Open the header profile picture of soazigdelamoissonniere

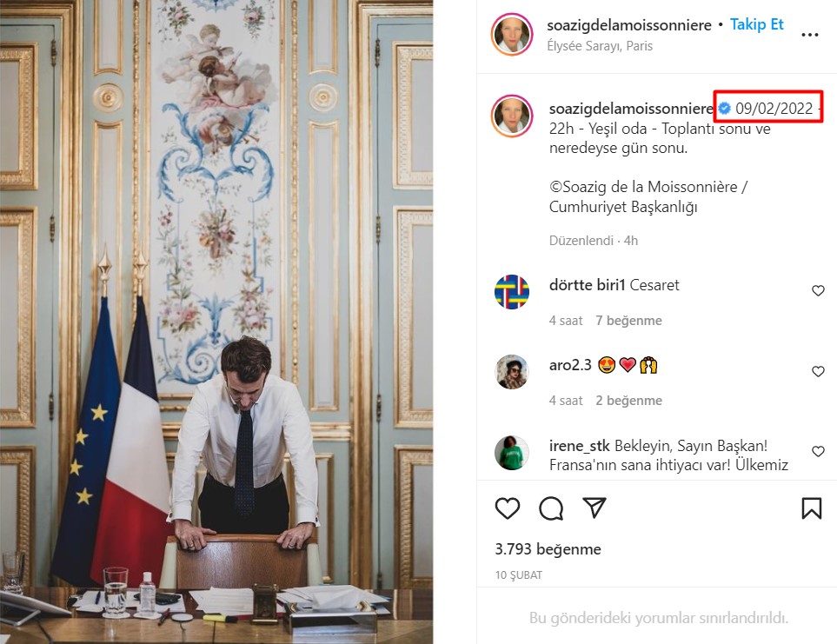(x=512, y=35)
